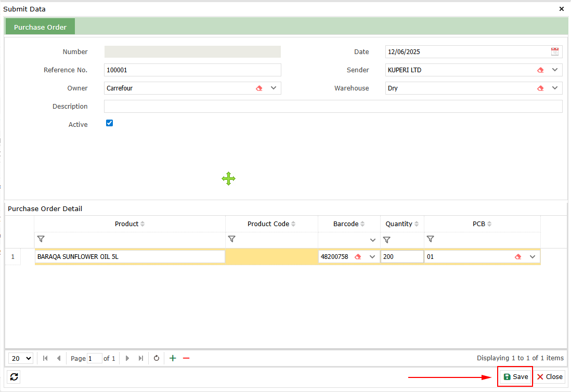The width and height of the screenshot is (571, 392).
Task: Clear the Owner field using eraser icon
Action: pos(259,88)
